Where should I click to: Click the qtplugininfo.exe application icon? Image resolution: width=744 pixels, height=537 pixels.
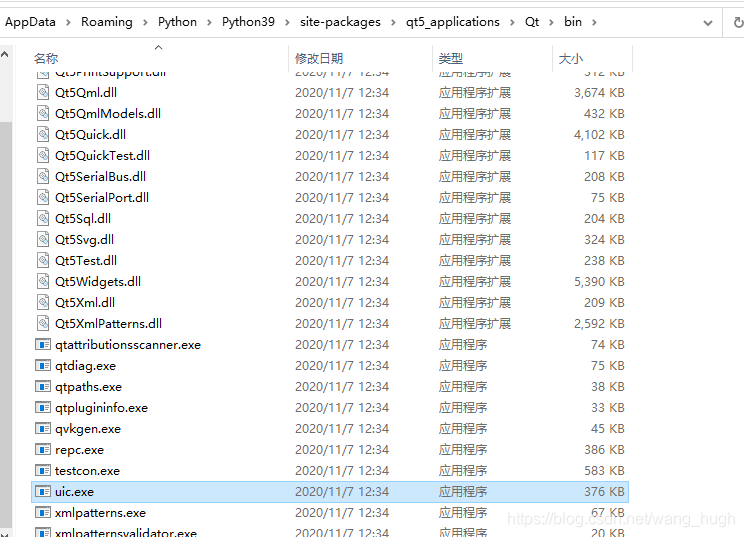coord(43,407)
